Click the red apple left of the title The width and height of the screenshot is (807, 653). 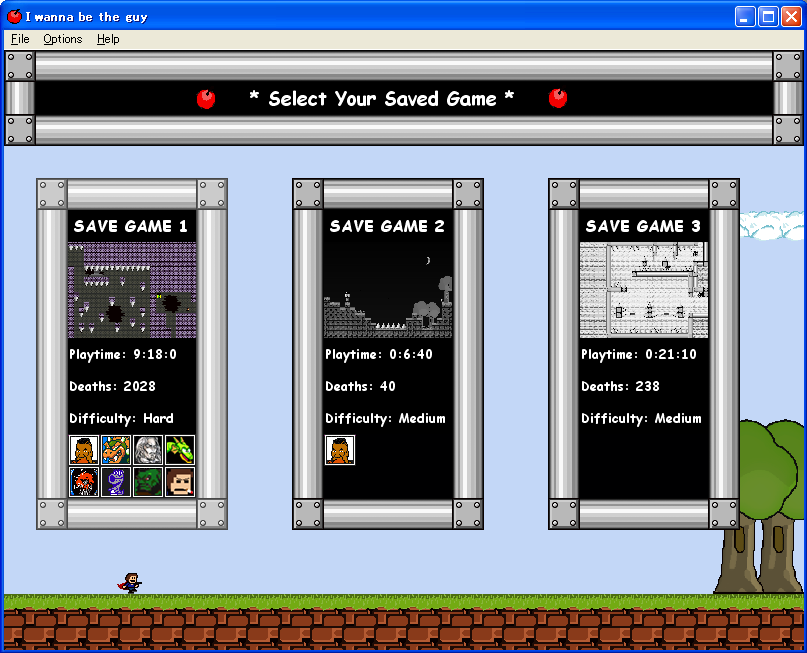(x=206, y=99)
